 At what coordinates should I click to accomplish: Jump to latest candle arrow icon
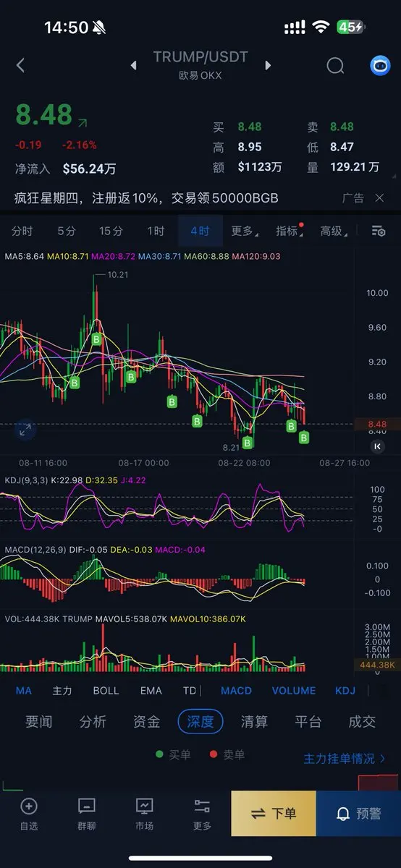[377, 447]
